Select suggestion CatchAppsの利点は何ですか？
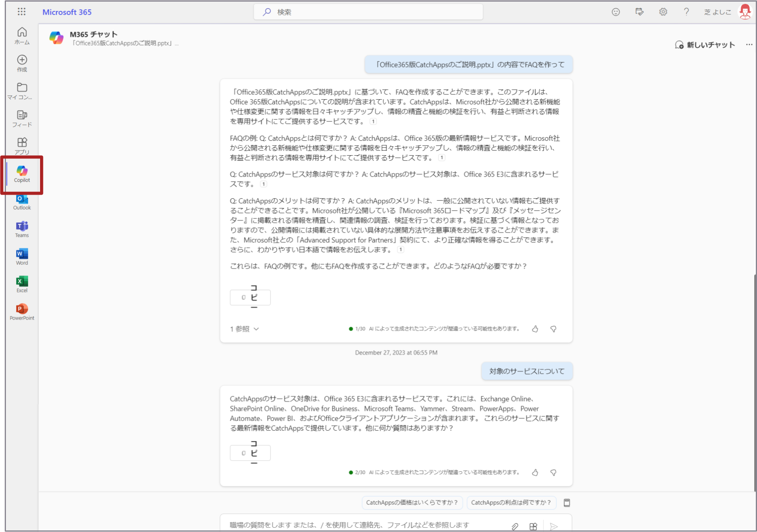This screenshot has height=532, width=757. click(x=511, y=502)
